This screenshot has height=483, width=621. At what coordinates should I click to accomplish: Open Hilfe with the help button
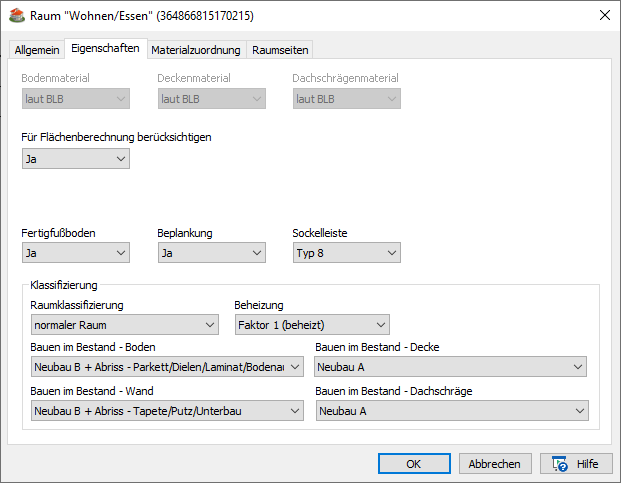pos(576,464)
